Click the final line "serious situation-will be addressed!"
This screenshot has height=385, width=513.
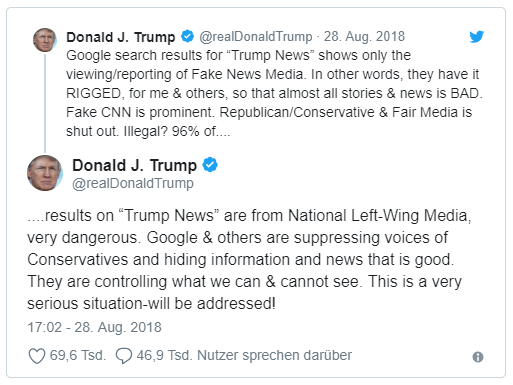point(151,304)
